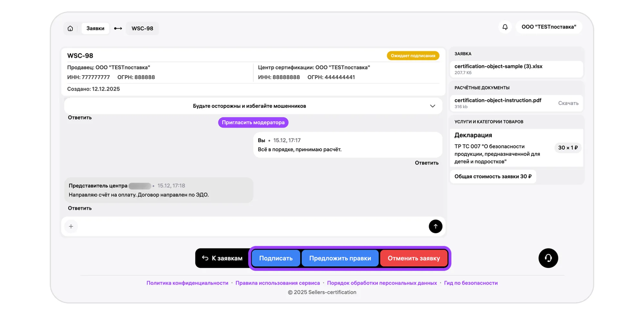Open Политика конфиденциальности link
The image size is (644, 315).
tap(187, 283)
